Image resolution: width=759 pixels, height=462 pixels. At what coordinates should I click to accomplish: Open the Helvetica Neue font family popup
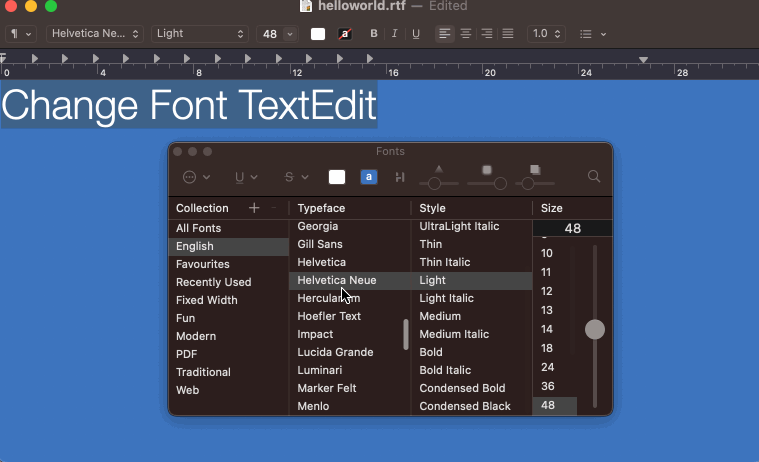[x=95, y=34]
